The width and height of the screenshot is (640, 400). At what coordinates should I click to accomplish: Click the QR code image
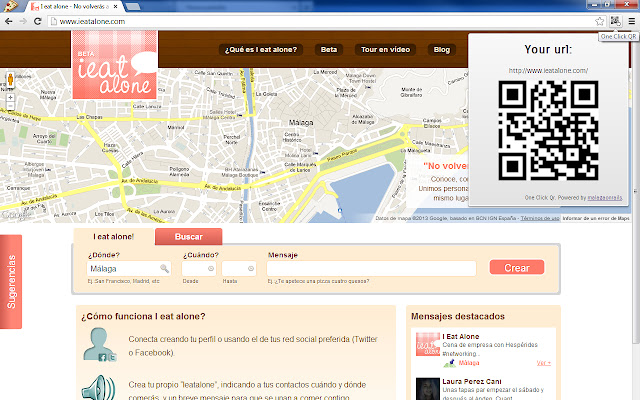(548, 130)
